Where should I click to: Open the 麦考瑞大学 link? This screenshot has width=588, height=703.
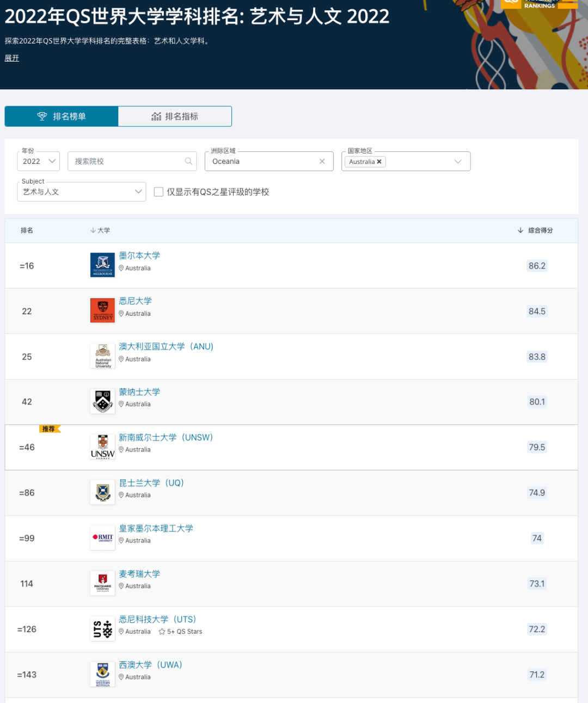(x=139, y=574)
